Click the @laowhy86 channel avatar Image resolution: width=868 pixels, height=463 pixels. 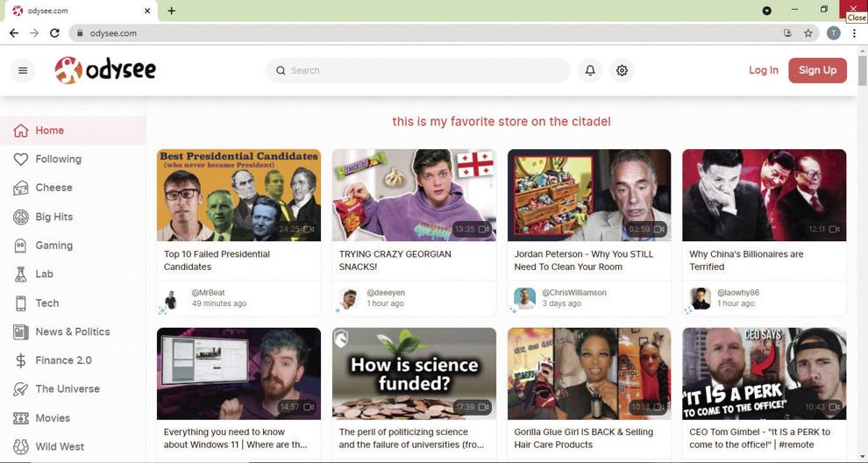(x=701, y=298)
